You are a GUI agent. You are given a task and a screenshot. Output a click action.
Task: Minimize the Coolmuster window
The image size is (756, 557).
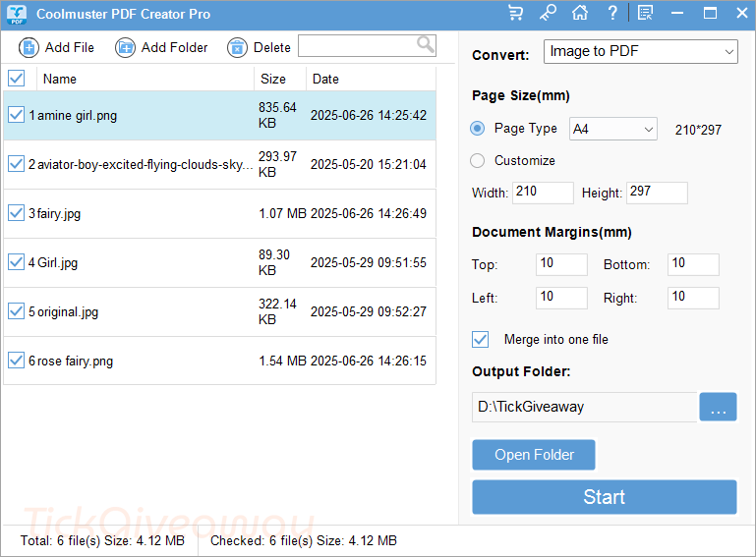point(677,13)
